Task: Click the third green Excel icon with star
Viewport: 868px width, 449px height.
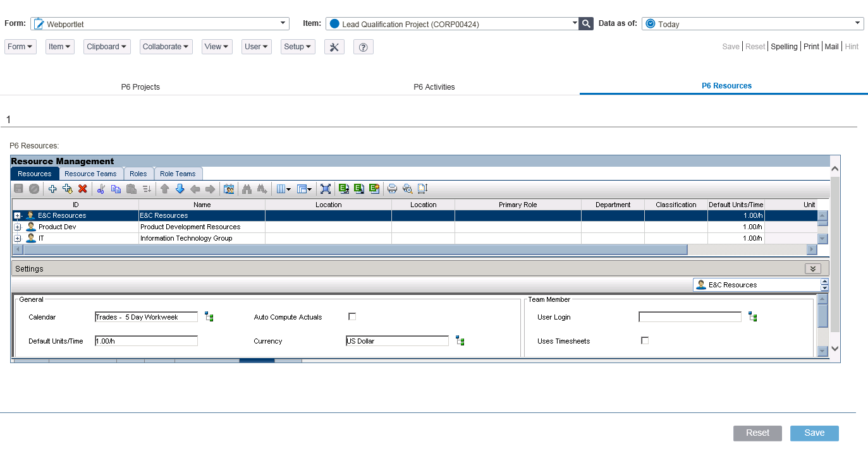Action: click(x=374, y=188)
